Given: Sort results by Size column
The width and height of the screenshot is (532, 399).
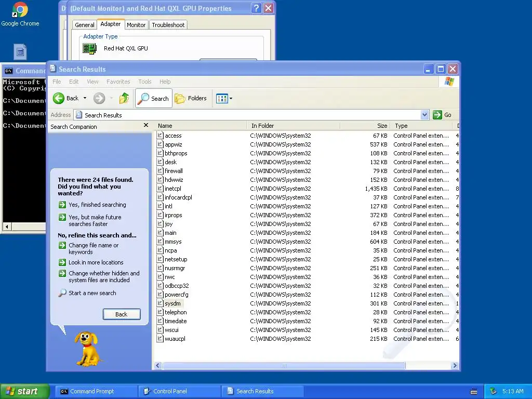Looking at the screenshot, I should pos(365,126).
